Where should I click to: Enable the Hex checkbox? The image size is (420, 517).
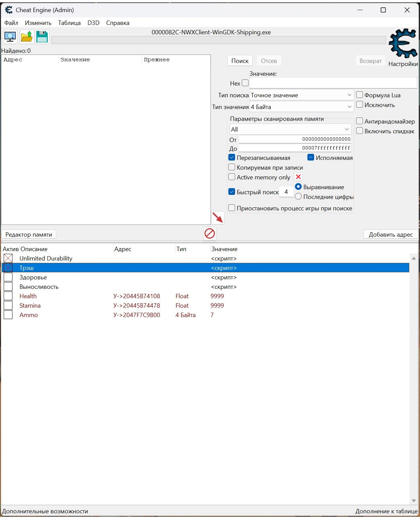click(x=245, y=83)
